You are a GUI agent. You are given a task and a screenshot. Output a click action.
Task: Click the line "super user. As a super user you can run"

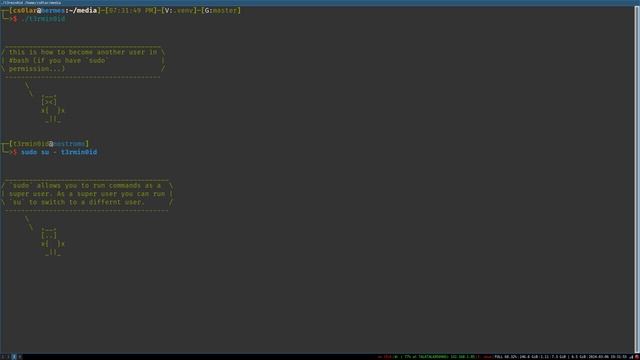click(87, 194)
